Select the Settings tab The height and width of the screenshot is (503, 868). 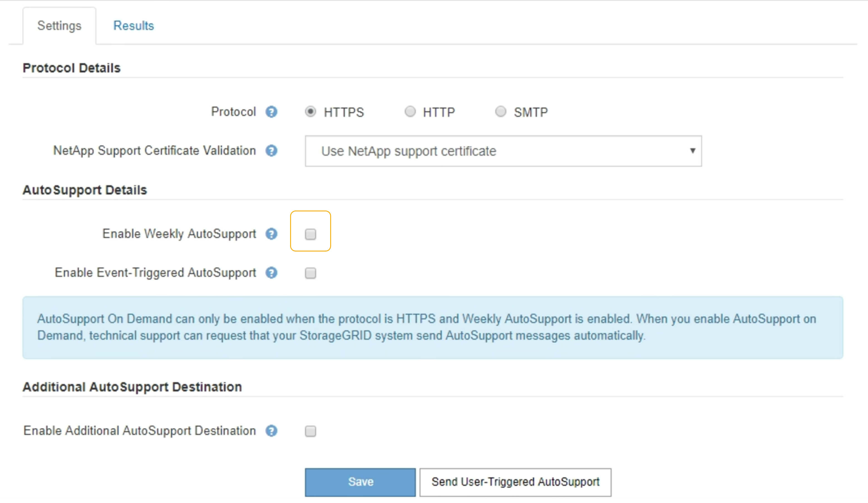(x=59, y=26)
